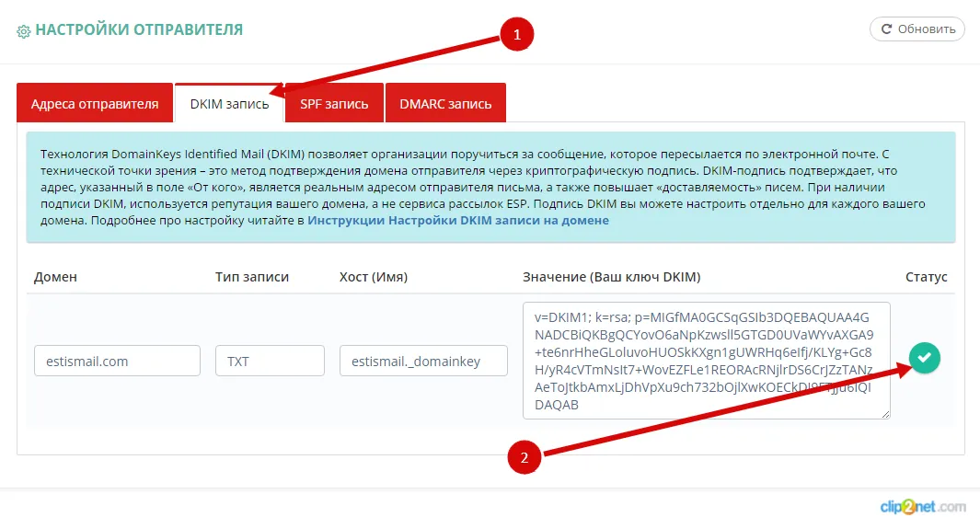Focus the estismail._domainkey host field

[x=423, y=362]
